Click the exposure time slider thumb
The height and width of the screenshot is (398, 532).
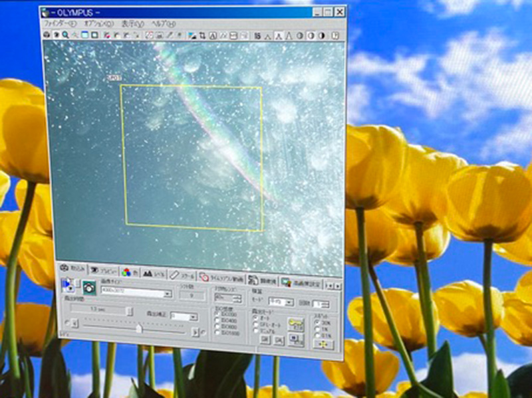[x=139, y=329]
